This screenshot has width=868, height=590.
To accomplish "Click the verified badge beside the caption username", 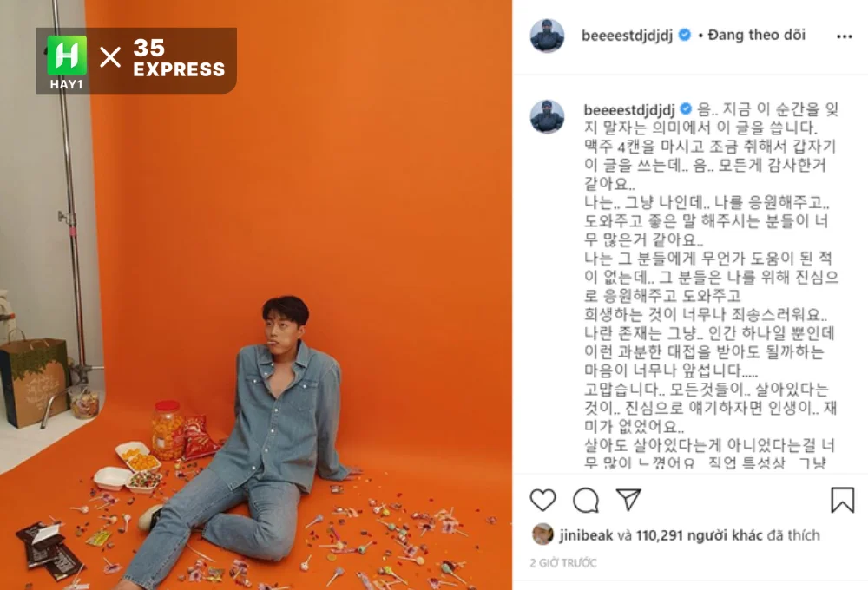I will pos(686,109).
